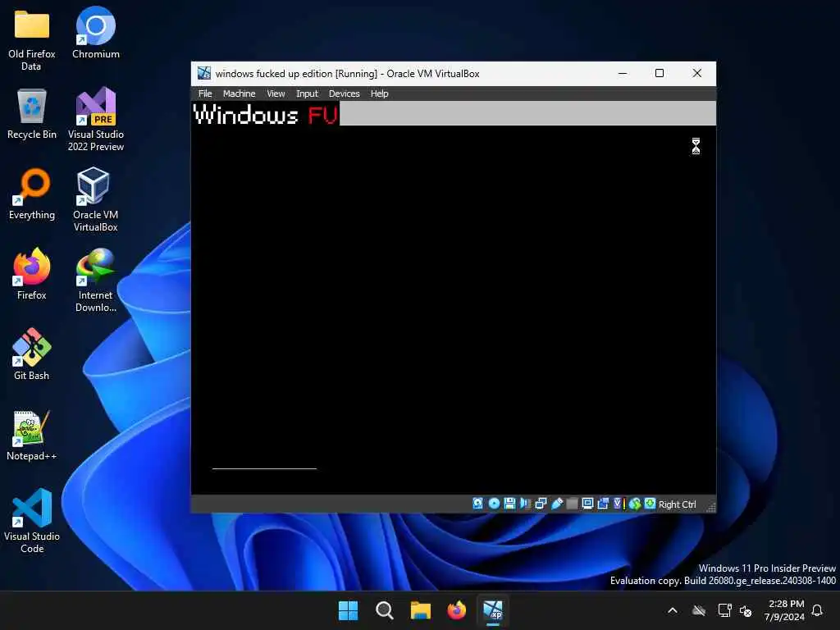Select Oracle VM VirtualBox desktop shortcut
This screenshot has width=840, height=630.
click(x=95, y=199)
